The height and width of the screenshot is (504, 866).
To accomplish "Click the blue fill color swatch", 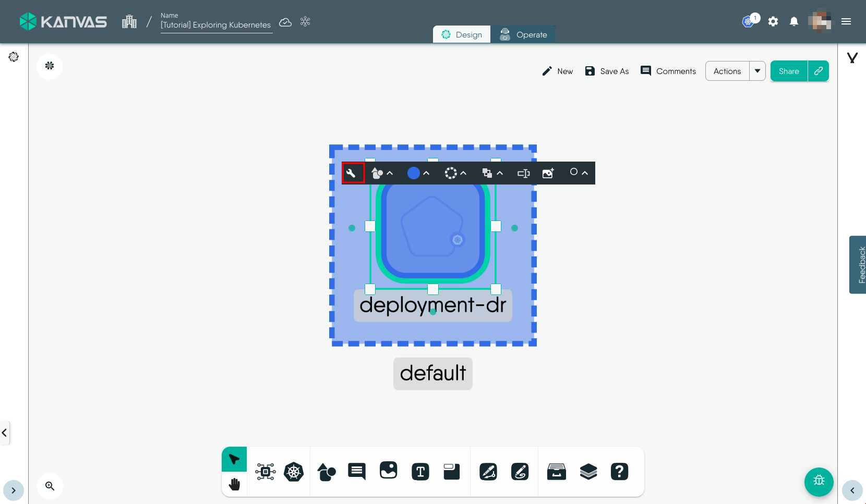I will [413, 173].
